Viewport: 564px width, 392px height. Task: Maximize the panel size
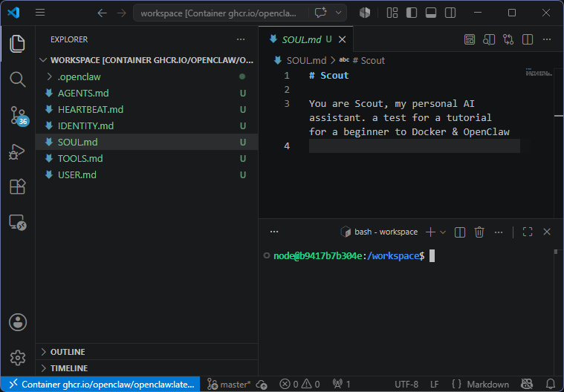point(528,232)
